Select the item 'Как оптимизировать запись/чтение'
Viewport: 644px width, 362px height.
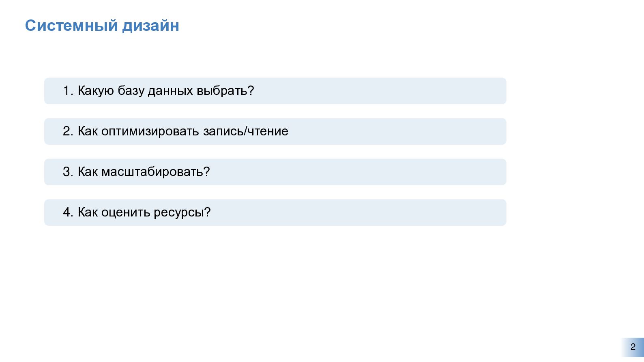pyautogui.click(x=275, y=131)
